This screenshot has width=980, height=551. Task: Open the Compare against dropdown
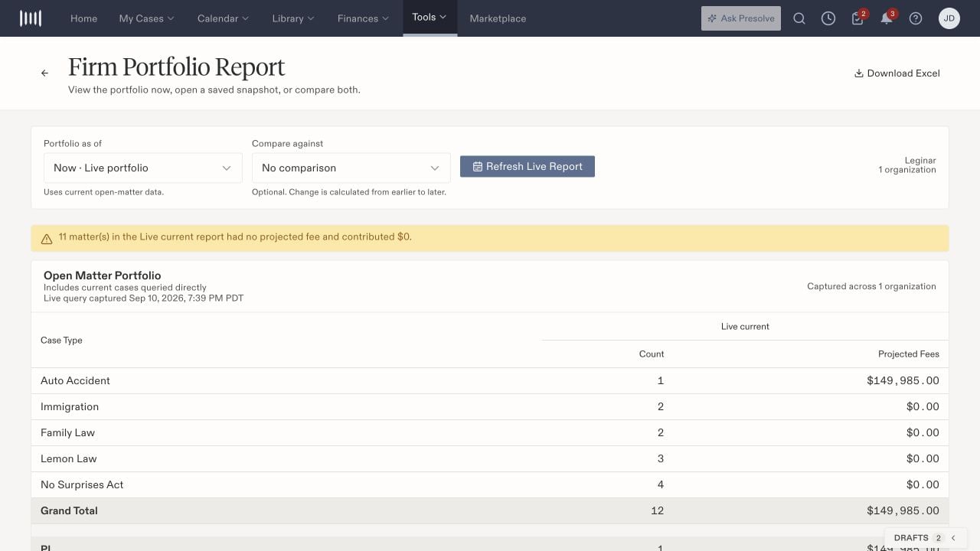(351, 168)
